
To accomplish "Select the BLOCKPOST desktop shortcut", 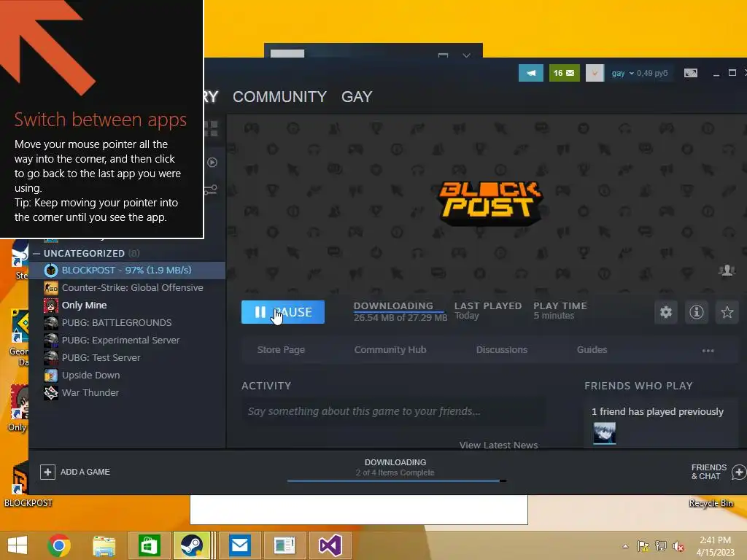I will point(23,483).
